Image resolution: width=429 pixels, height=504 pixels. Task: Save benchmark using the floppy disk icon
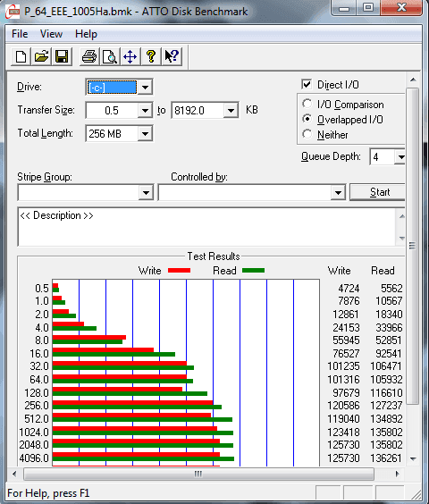pyautogui.click(x=62, y=57)
